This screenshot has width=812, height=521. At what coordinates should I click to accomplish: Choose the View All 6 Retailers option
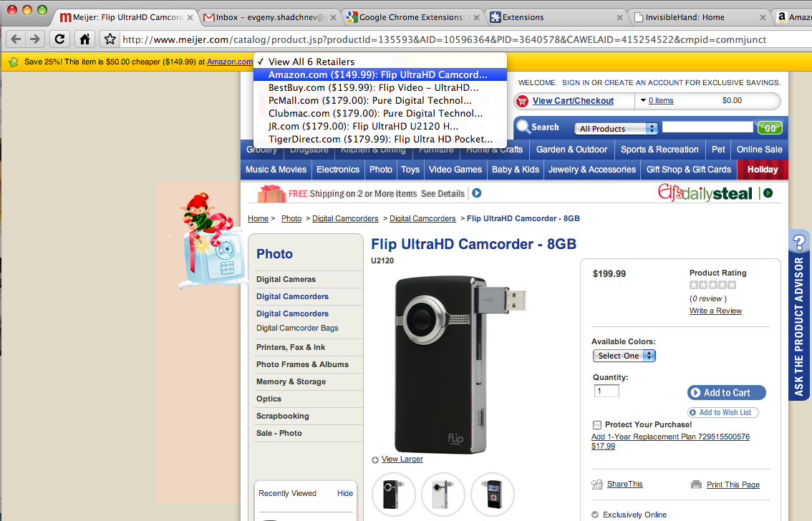coord(380,62)
